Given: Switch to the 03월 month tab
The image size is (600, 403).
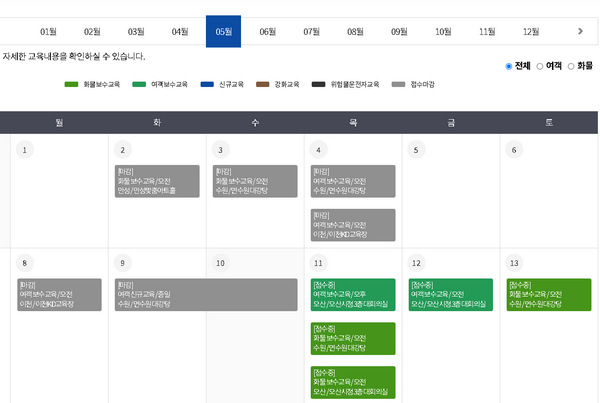Looking at the screenshot, I should 136,32.
